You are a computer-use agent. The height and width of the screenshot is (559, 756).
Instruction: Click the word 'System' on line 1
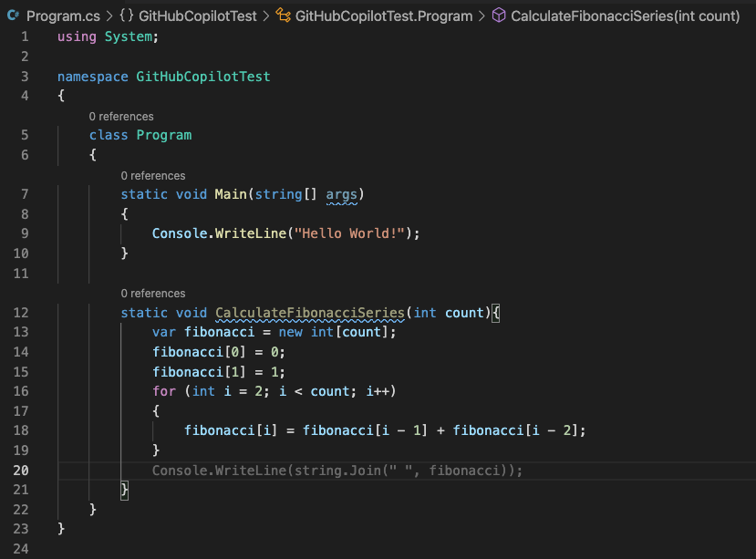pyautogui.click(x=129, y=36)
